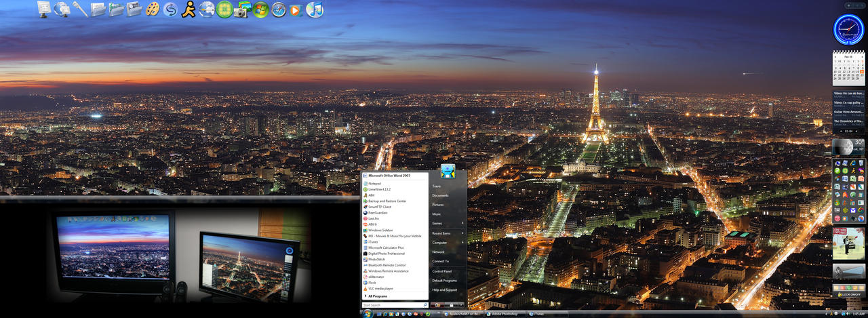This screenshot has height=318, width=868.
Task: Open the Windows logo orb in dock
Action: 260,9
